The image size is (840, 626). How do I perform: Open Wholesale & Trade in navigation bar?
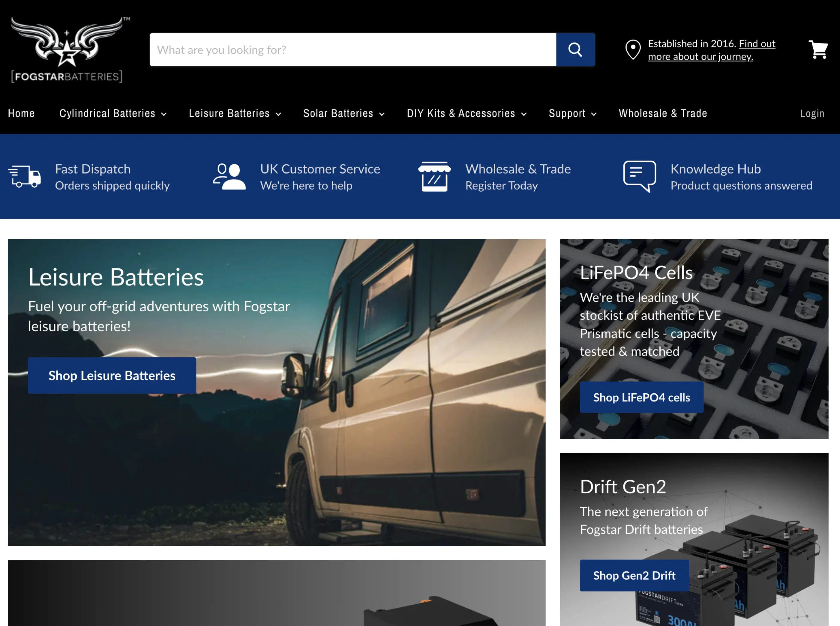(662, 113)
